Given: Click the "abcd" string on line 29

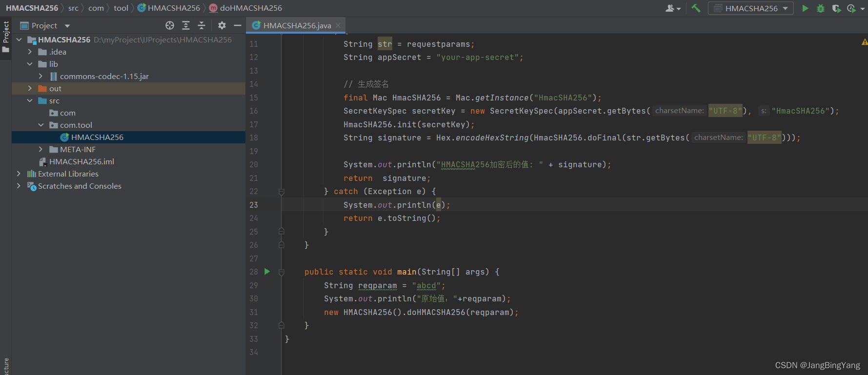Looking at the screenshot, I should coord(426,286).
